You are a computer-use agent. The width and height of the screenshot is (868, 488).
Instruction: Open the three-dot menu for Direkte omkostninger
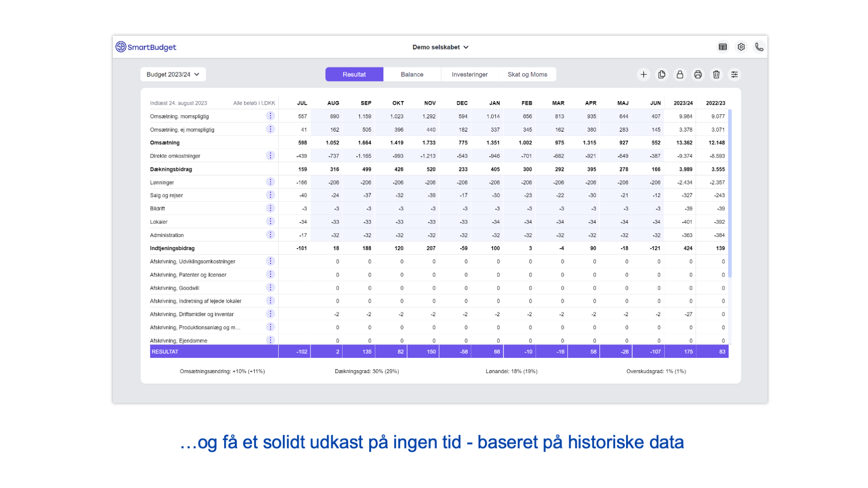[271, 156]
